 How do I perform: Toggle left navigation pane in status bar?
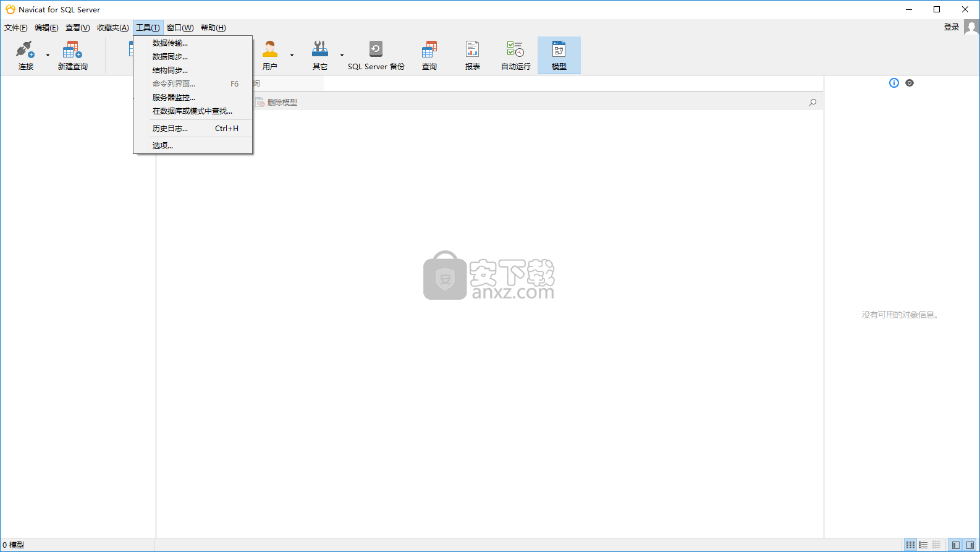pos(956,545)
